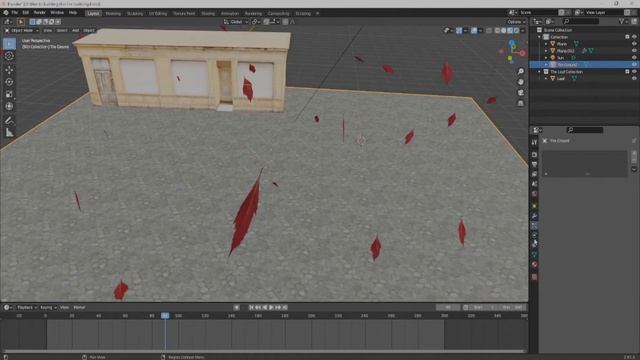Hide the Plane object via eye icon
Image resolution: width=640 pixels, height=360 pixels.
[x=634, y=44]
